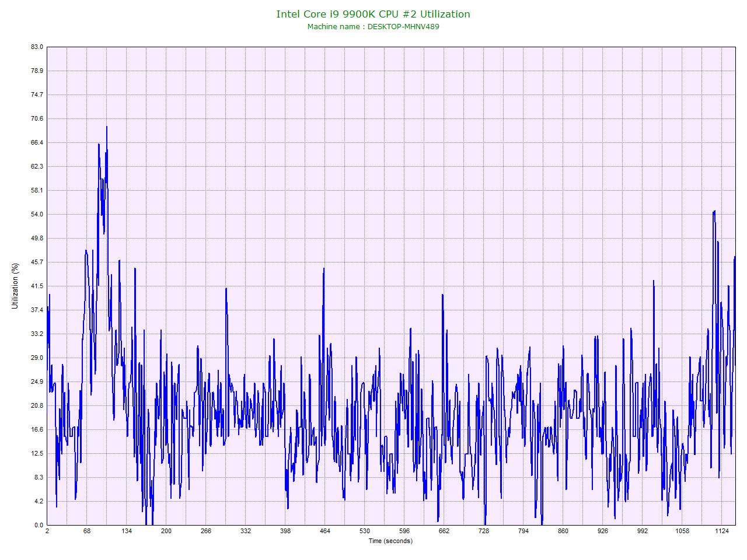Image resolution: width=747 pixels, height=560 pixels.
Task: Click the '530' time-axis label
Action: pos(365,531)
